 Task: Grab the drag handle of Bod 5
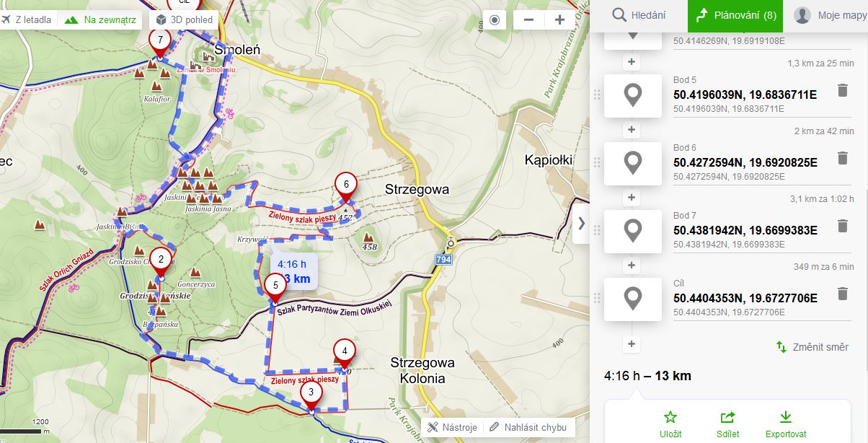pyautogui.click(x=596, y=95)
